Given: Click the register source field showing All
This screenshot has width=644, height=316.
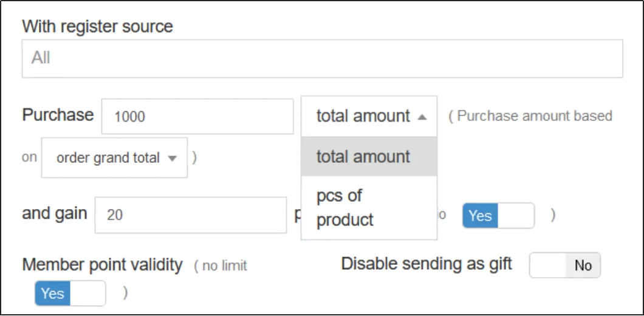Looking at the screenshot, I should click(x=322, y=58).
